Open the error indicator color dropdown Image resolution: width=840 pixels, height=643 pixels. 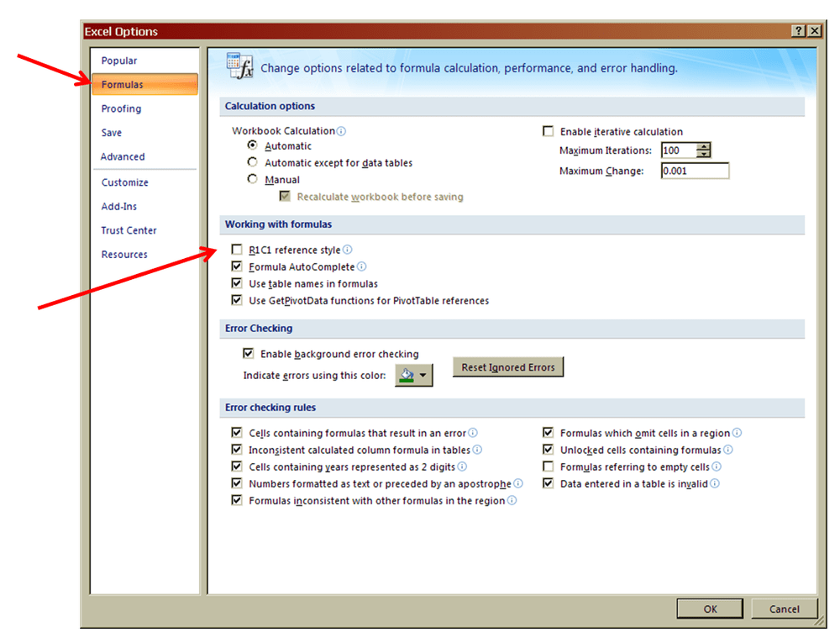click(x=423, y=375)
